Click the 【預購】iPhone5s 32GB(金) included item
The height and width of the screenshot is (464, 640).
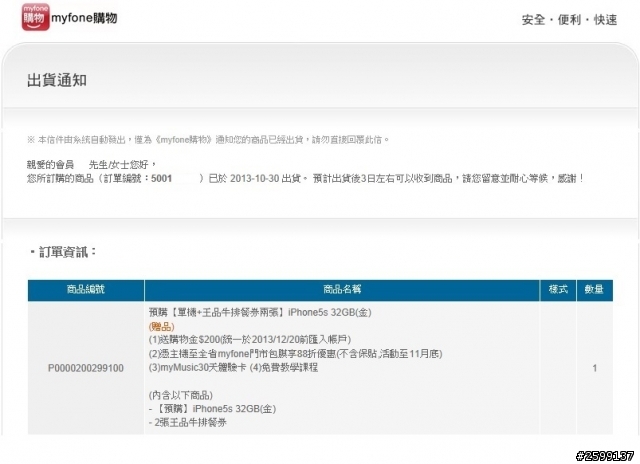[x=212, y=408]
